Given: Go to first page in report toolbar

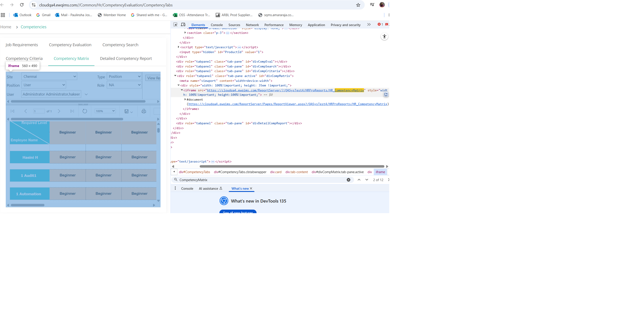Looking at the screenshot, I should tap(12, 111).
